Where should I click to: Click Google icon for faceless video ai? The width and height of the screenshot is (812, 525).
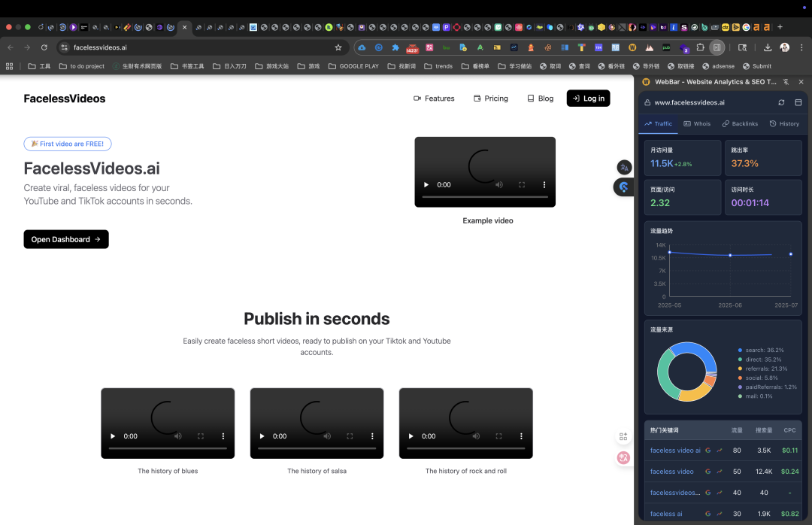tap(708, 451)
